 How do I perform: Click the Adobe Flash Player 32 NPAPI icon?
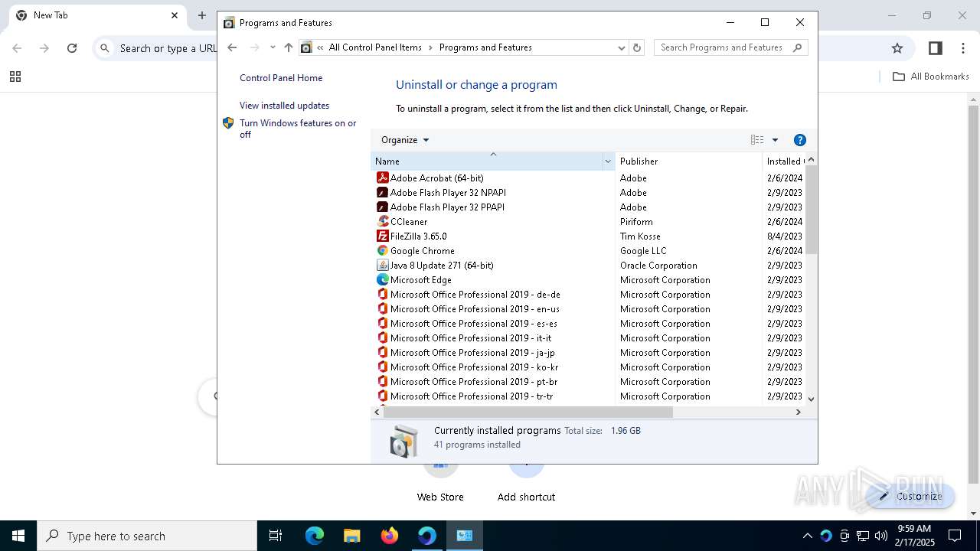tap(383, 192)
